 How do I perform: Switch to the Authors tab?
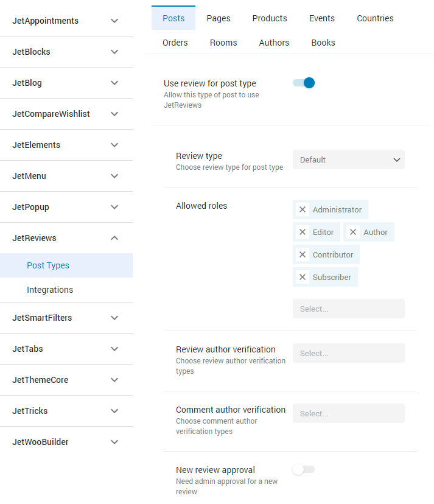[274, 43]
